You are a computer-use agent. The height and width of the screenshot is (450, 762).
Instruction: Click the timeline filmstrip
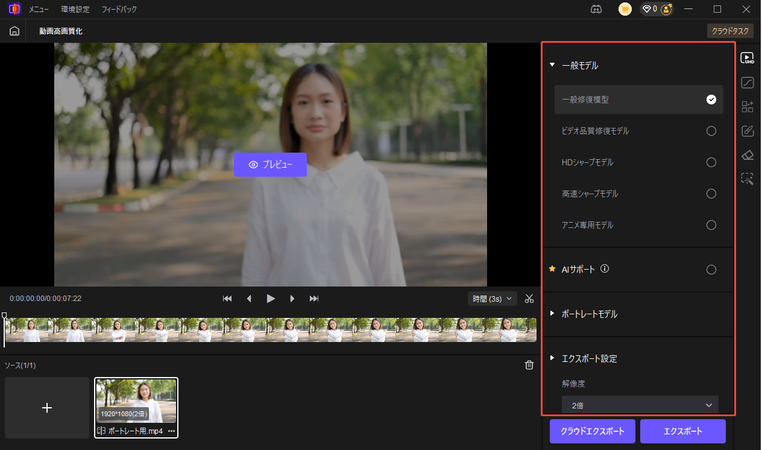click(271, 330)
